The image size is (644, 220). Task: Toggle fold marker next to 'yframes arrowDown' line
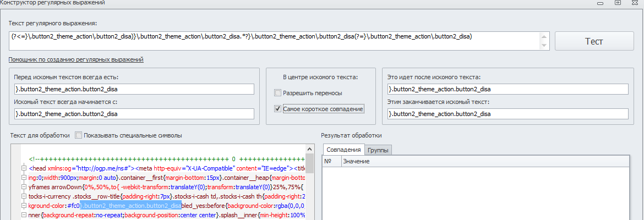pos(24,187)
